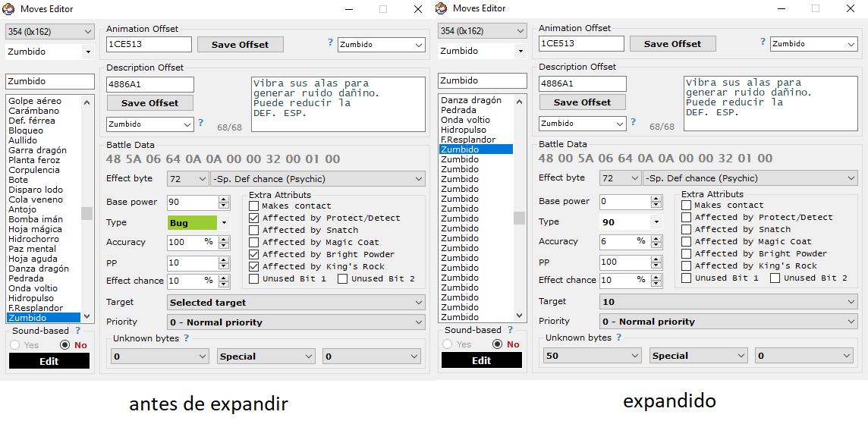Click help icon beside Unknown bytes in left editor

pos(186,338)
